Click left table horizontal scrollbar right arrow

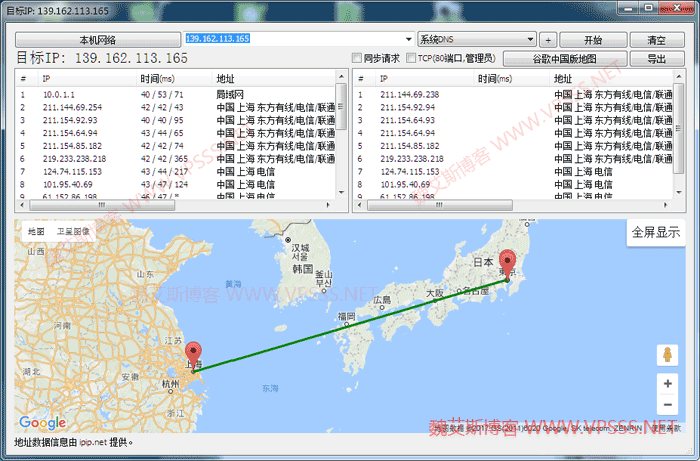click(x=329, y=205)
